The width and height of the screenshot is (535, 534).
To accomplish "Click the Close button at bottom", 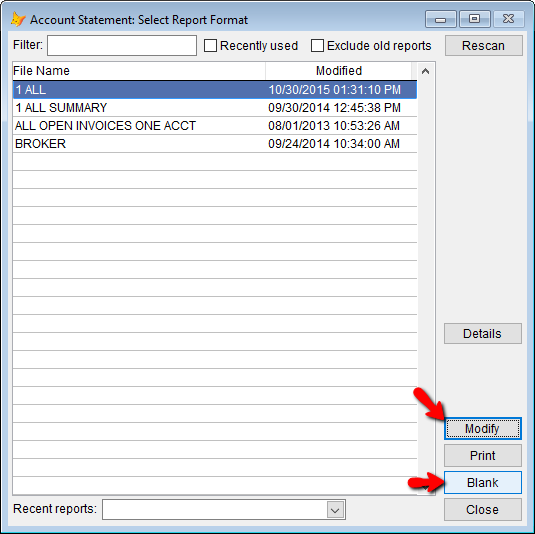I will (482, 509).
